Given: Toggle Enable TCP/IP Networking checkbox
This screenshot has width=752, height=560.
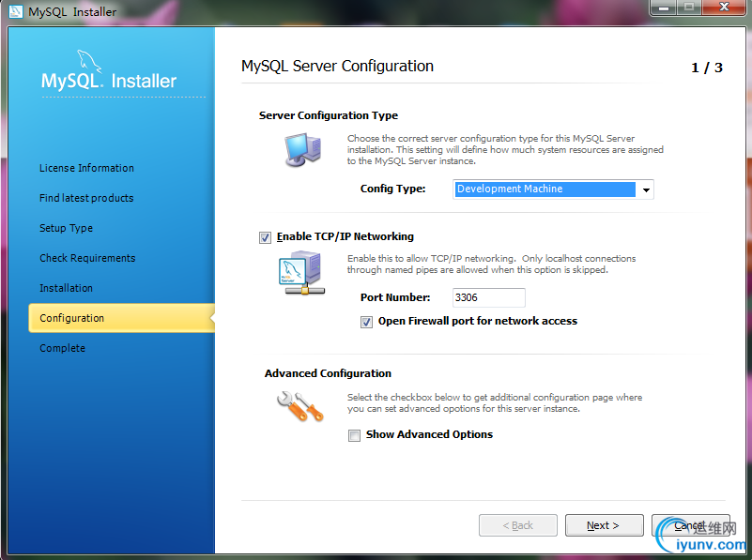Looking at the screenshot, I should click(x=265, y=237).
